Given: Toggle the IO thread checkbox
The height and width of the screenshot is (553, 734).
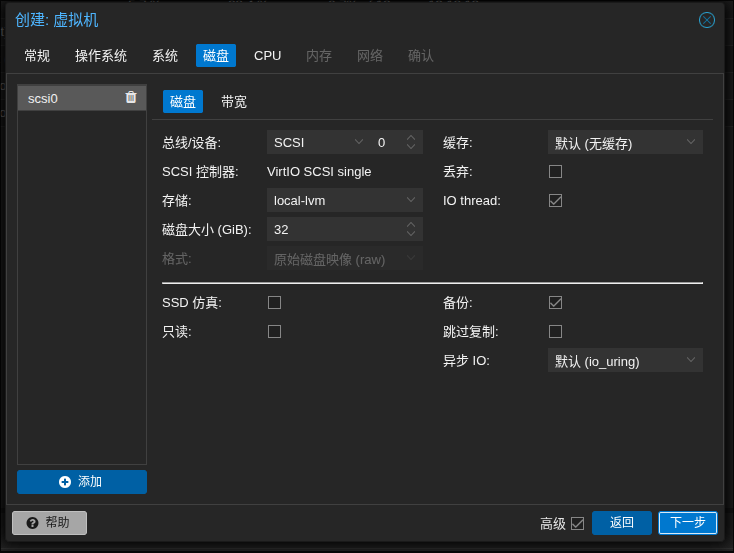Looking at the screenshot, I should pos(555,200).
